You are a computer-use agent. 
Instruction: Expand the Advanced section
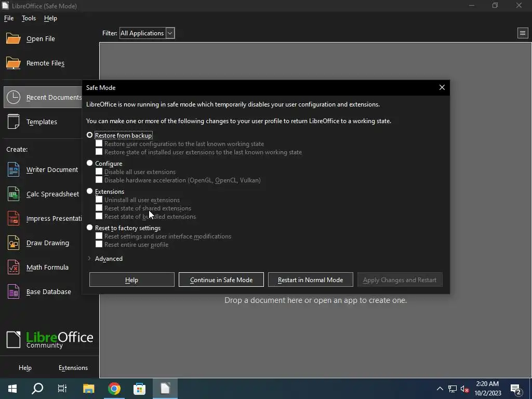(x=89, y=259)
